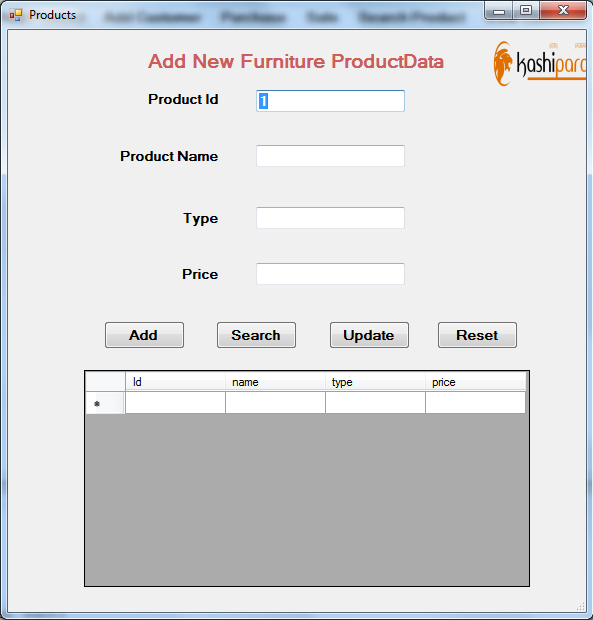Minimize the Products window
Image resolution: width=593 pixels, height=620 pixels.
point(499,11)
